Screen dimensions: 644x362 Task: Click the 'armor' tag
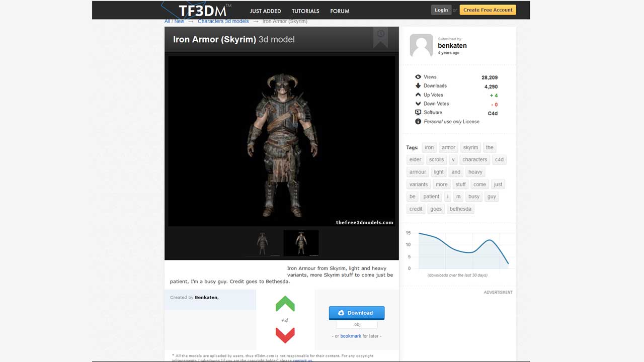point(448,147)
